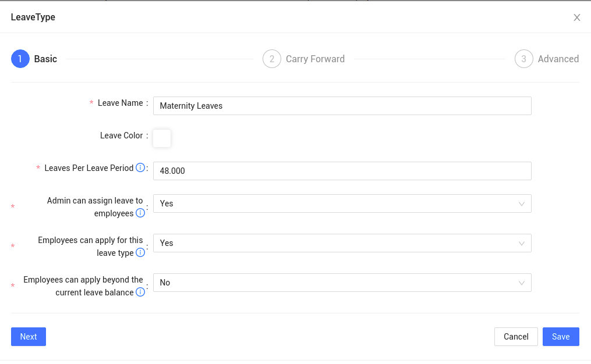Open the Leave Color swatch picker
Viewport: 591px width, 364px height.
(162, 138)
